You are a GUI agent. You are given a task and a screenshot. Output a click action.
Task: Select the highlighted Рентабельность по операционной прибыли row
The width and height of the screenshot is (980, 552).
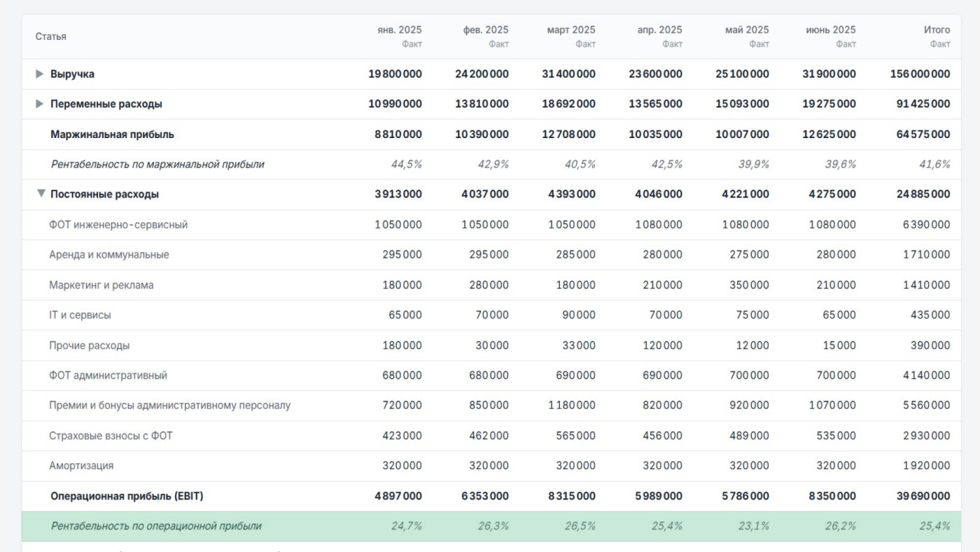491,526
